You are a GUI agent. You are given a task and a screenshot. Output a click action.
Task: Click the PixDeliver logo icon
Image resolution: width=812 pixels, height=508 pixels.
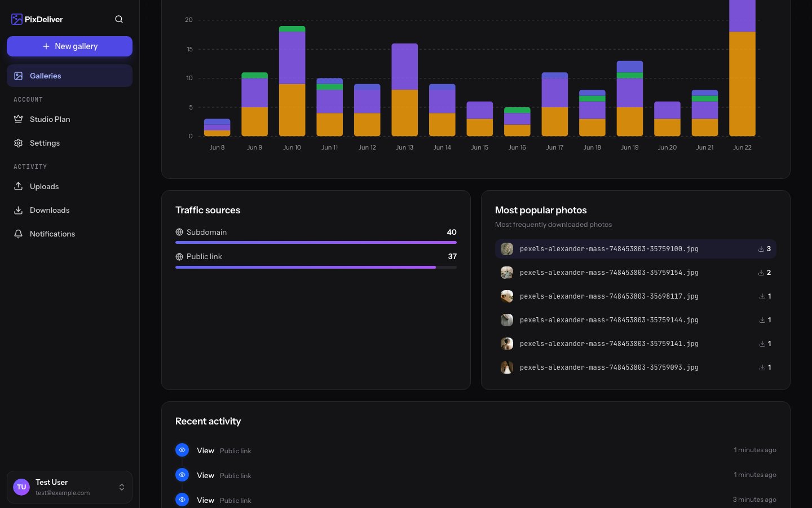pos(17,19)
